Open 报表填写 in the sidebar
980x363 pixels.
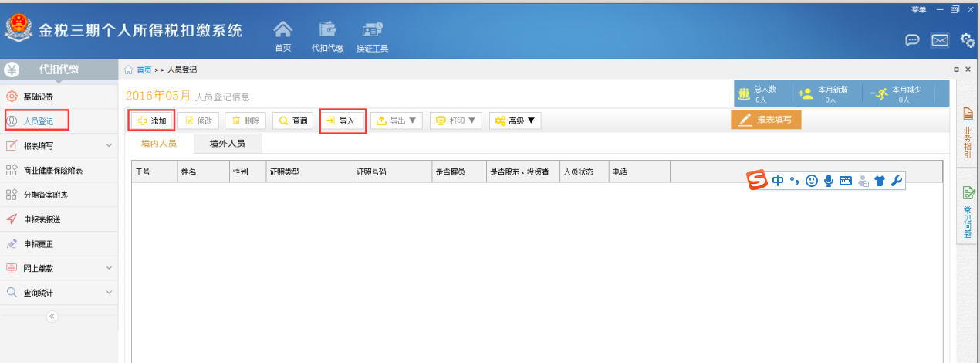(59, 145)
